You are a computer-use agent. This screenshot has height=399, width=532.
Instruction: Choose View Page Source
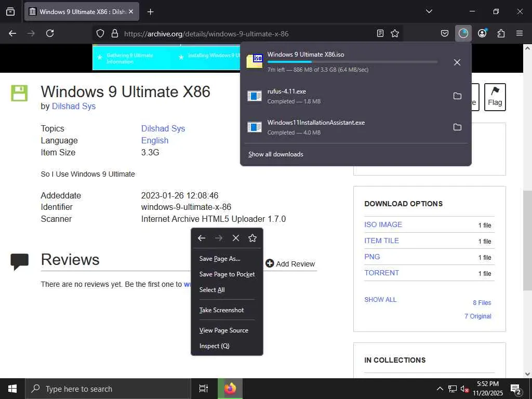tap(227, 330)
